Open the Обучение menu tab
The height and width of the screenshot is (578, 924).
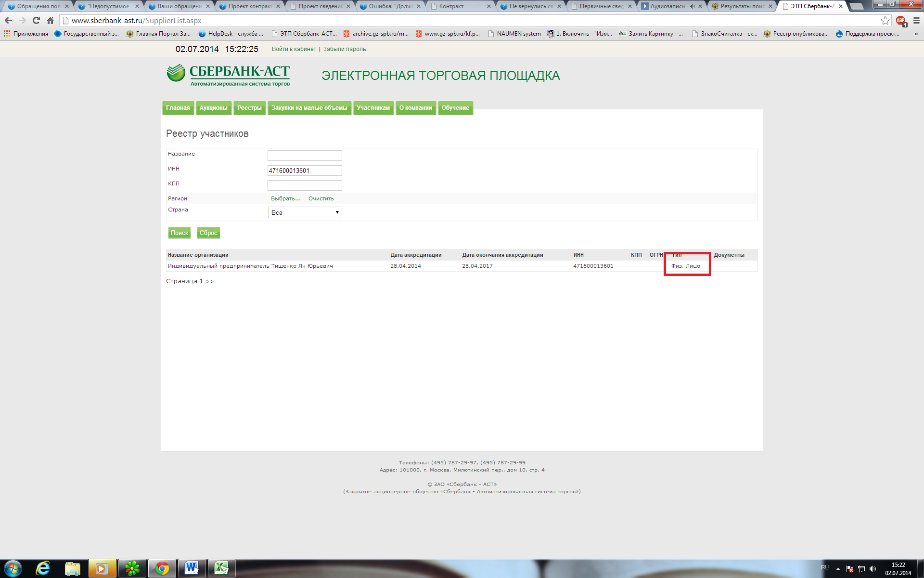pyautogui.click(x=455, y=108)
